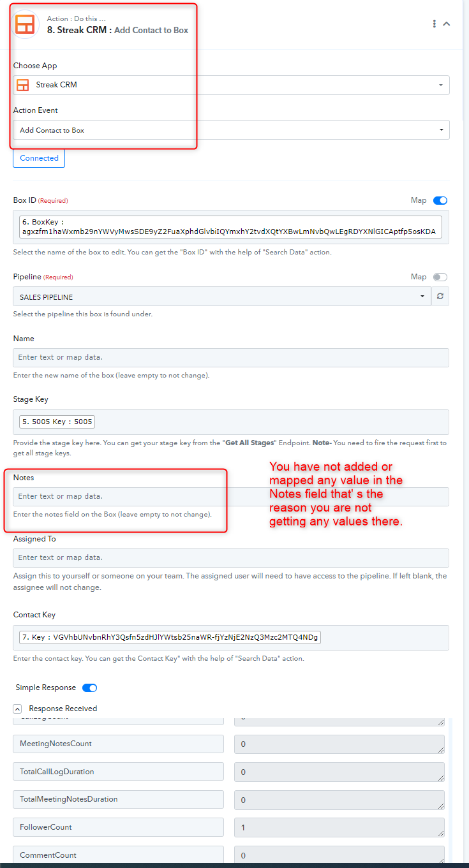This screenshot has width=469, height=868.
Task: Click the Streak CRM step icon in the header
Action: (x=26, y=24)
